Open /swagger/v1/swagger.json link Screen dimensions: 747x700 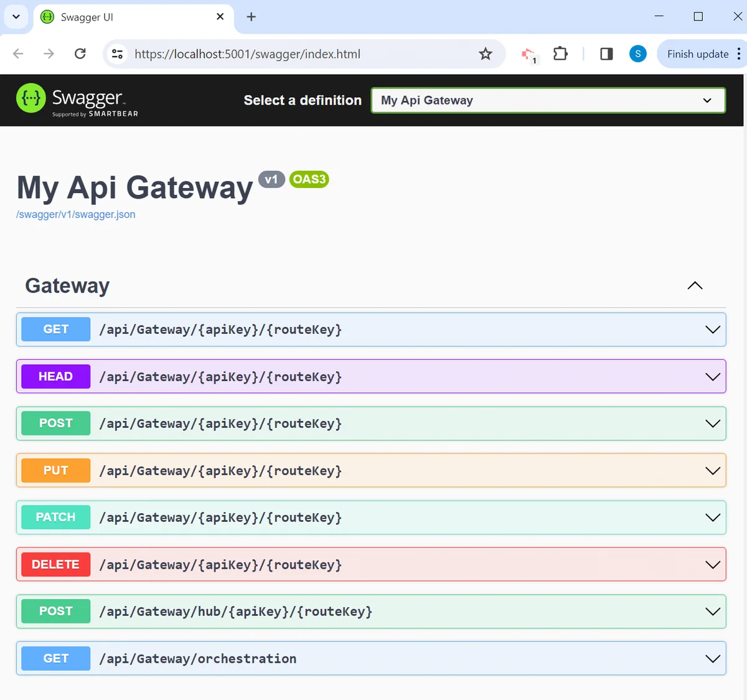coord(76,214)
